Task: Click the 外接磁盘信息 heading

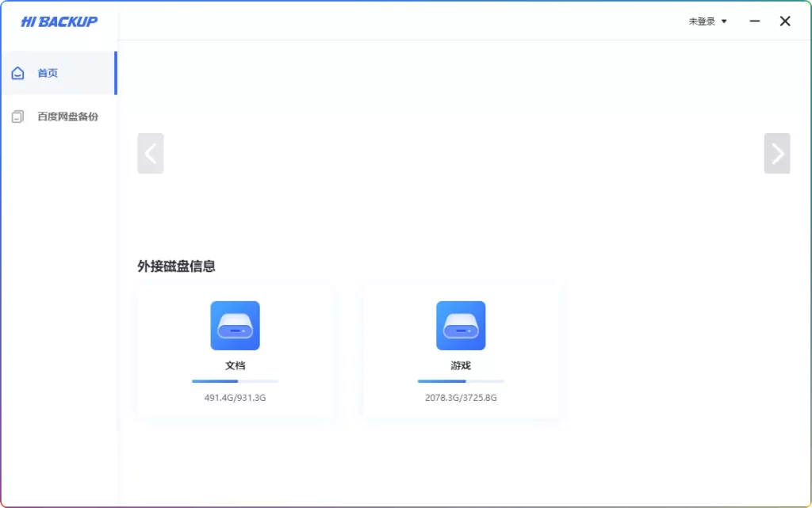Action: [x=176, y=266]
